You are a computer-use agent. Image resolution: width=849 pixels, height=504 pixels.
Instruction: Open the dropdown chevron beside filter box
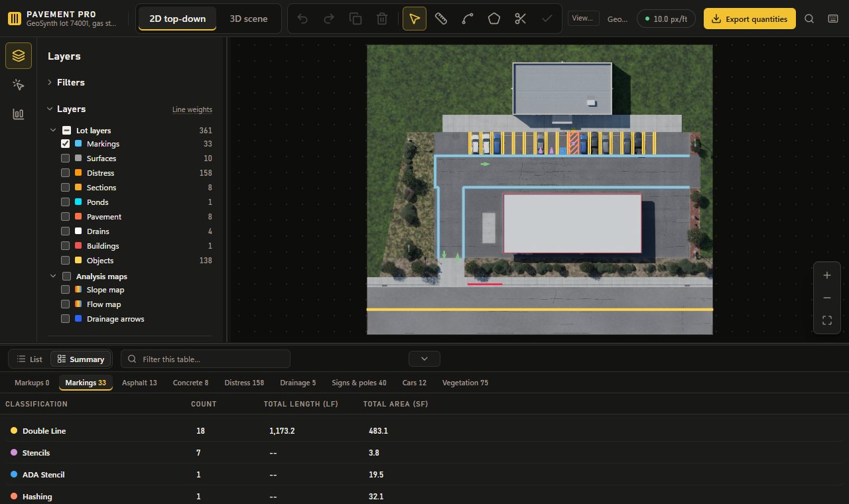424,359
